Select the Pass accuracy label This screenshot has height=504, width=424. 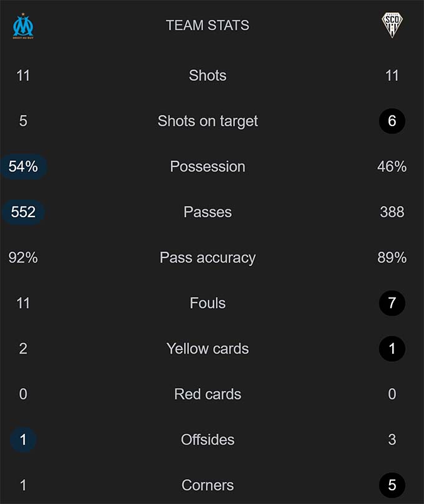point(208,258)
